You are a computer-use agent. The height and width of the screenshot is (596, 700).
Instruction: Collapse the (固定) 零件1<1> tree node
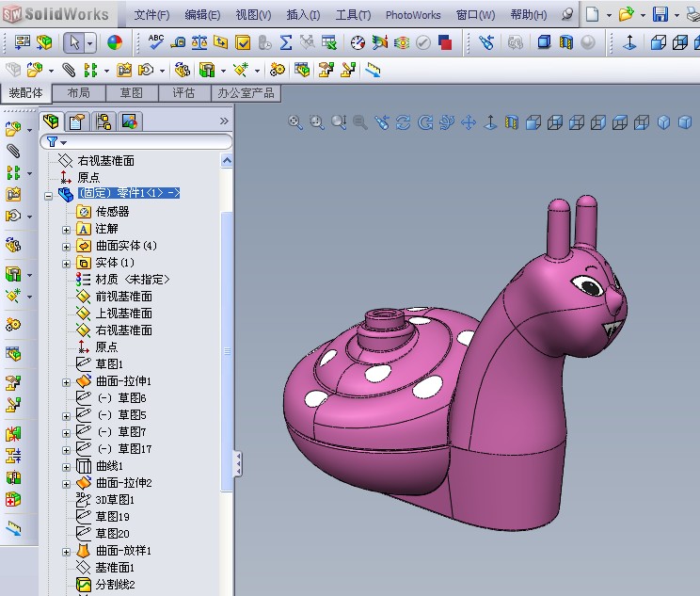48,196
